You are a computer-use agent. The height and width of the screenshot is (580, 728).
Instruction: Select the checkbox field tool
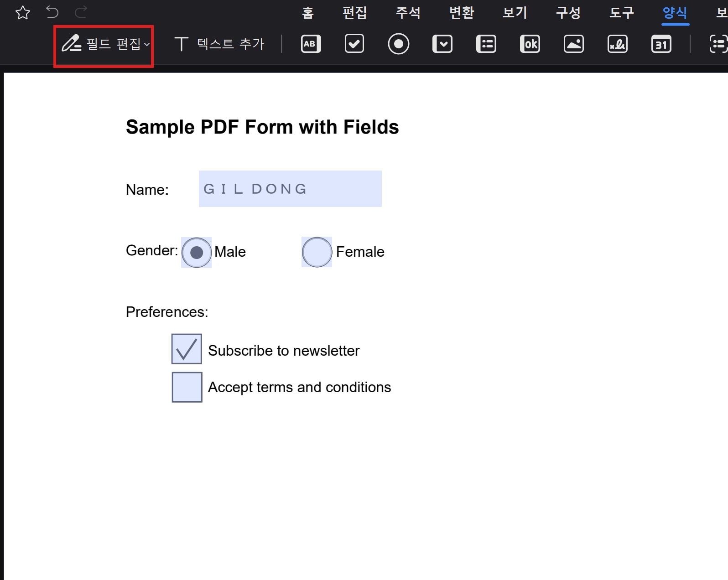354,44
